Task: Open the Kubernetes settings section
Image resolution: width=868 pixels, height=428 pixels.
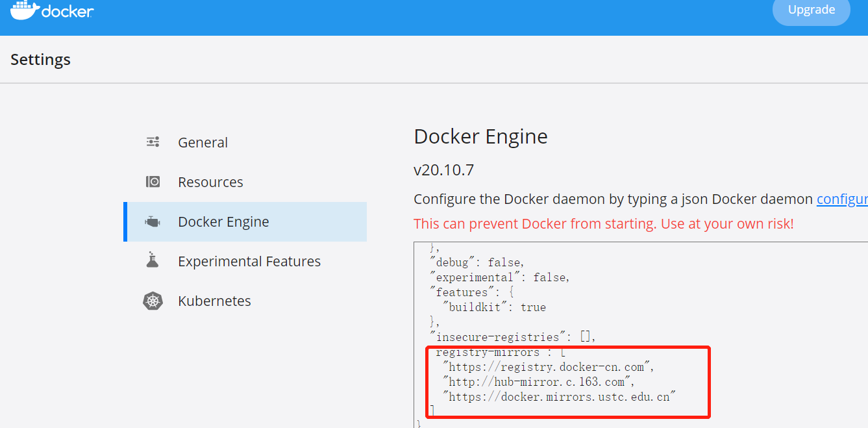Action: coord(214,301)
